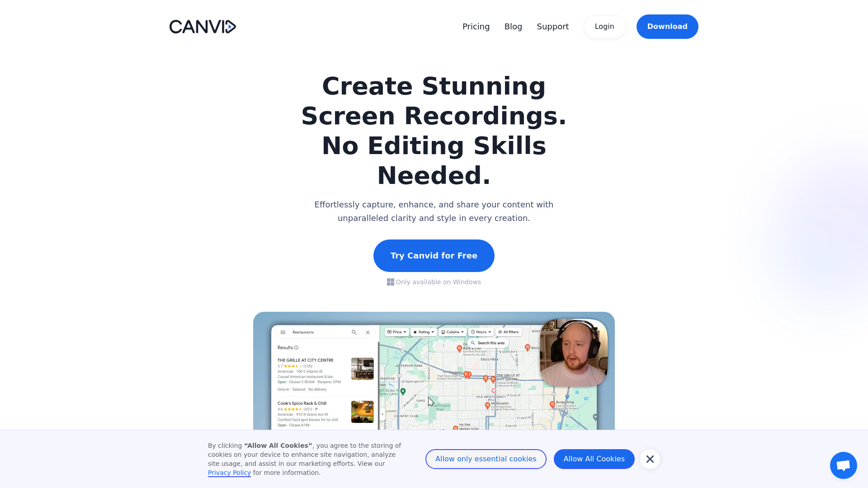
Task: Open the Pricing menu item
Action: point(476,26)
